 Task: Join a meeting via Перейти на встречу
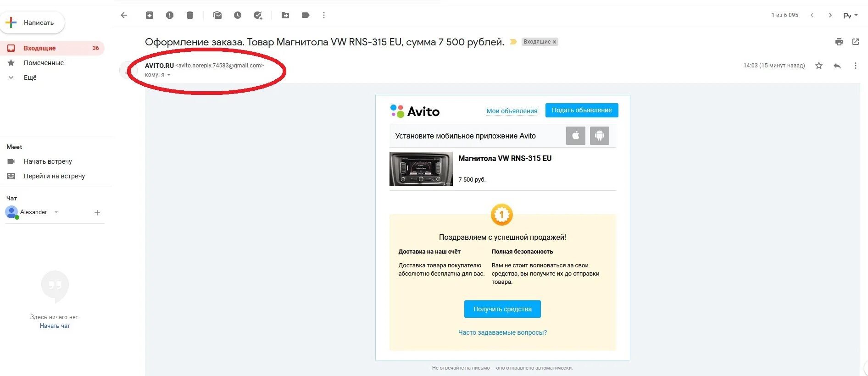point(54,176)
